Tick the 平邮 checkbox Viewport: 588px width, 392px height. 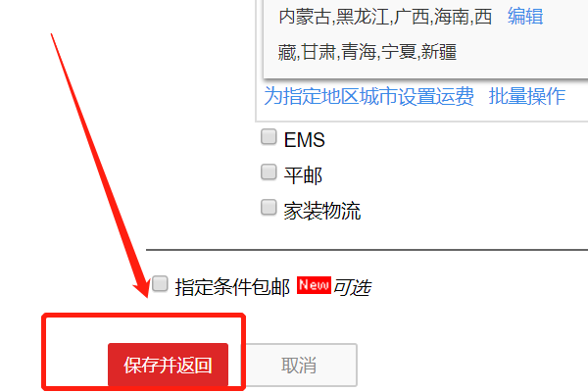pos(269,172)
